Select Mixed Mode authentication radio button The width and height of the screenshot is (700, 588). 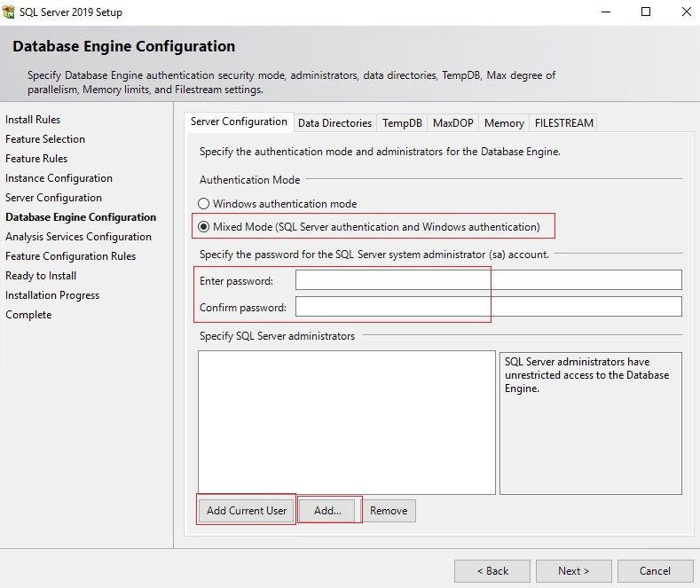(x=203, y=227)
